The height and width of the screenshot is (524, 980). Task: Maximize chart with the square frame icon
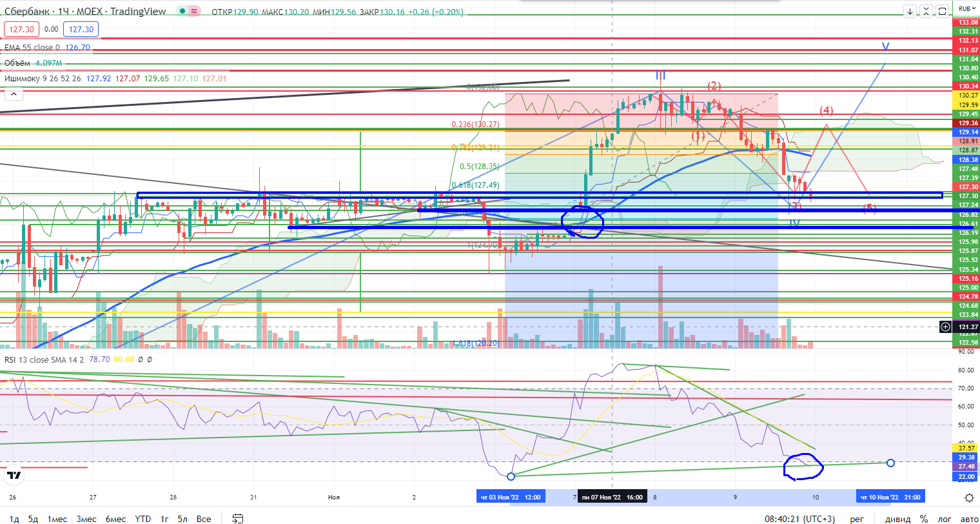pos(943,11)
